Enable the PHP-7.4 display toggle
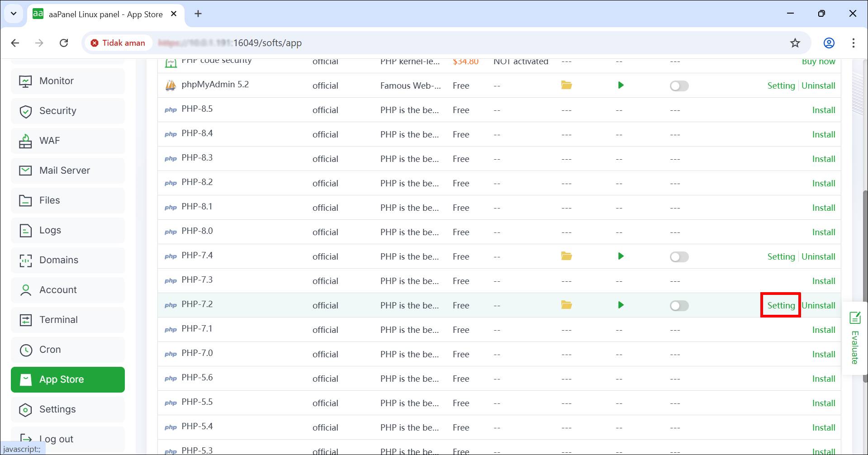 click(x=679, y=257)
